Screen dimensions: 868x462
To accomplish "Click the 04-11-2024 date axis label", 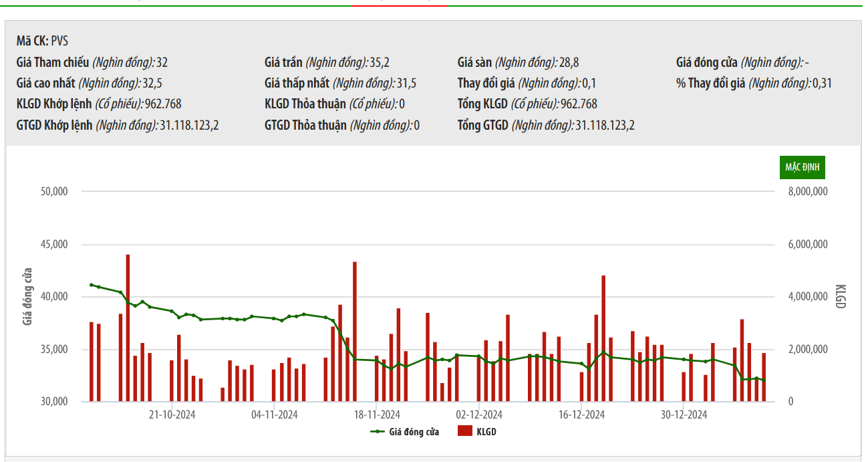I will pyautogui.click(x=274, y=415).
